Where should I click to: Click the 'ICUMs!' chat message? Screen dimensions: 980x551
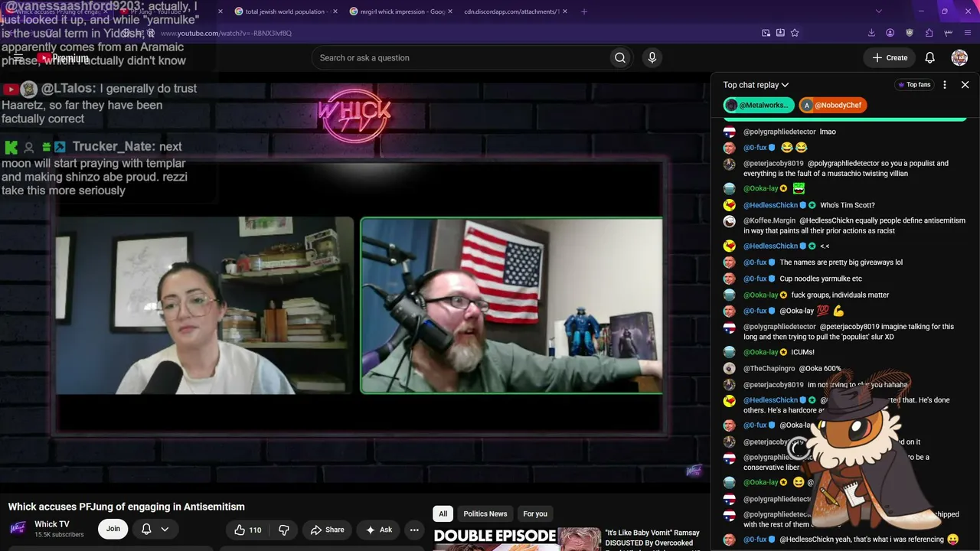pos(802,352)
